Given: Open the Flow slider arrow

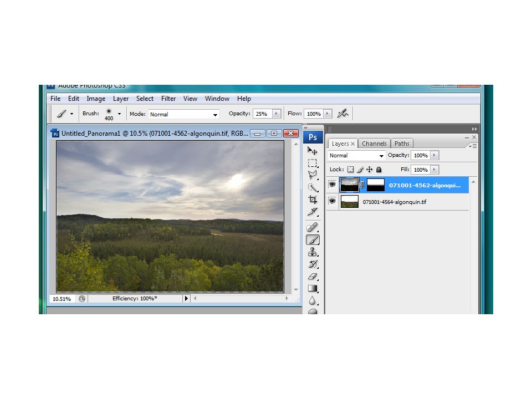Looking at the screenshot, I should pyautogui.click(x=328, y=114).
